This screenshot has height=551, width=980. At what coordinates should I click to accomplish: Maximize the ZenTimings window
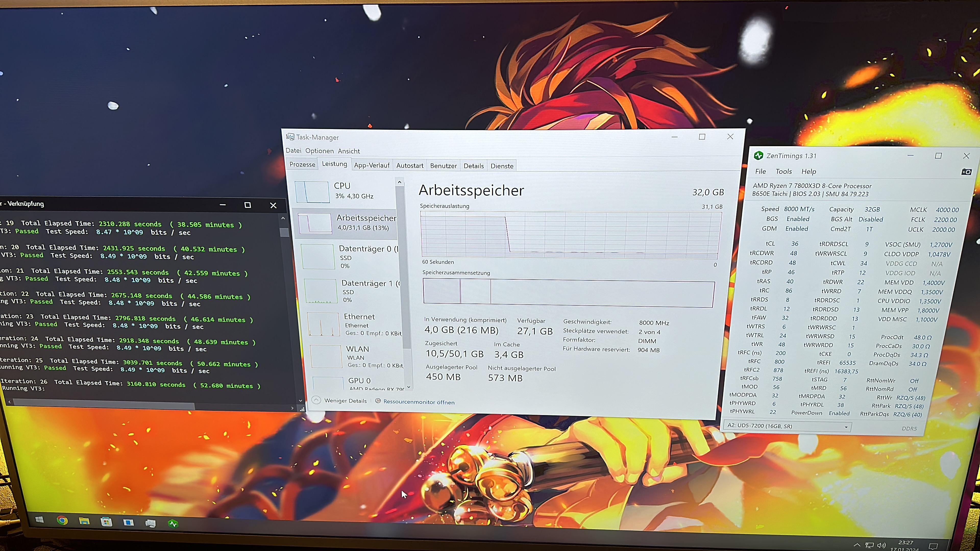(x=938, y=156)
